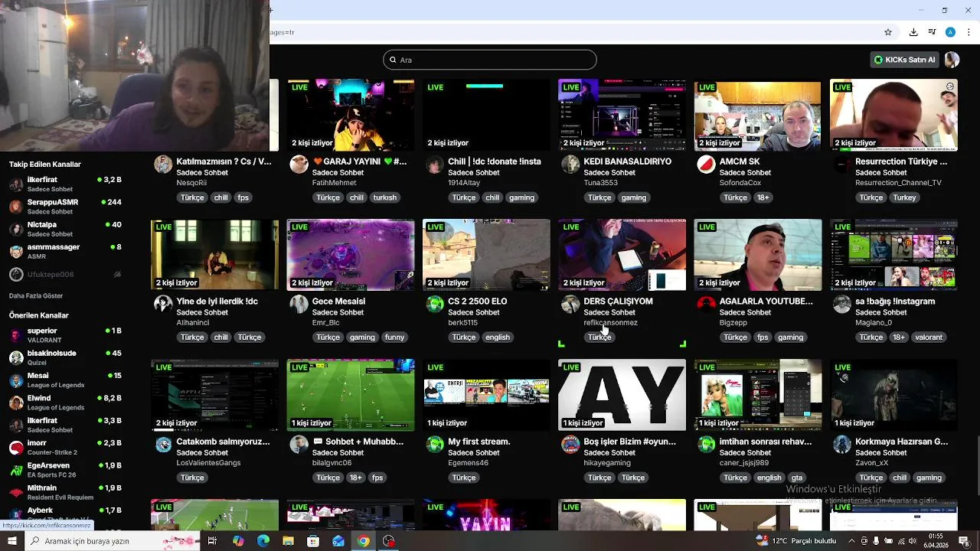Open stream title Gece Mesaisi
The image size is (980, 551).
[338, 302]
